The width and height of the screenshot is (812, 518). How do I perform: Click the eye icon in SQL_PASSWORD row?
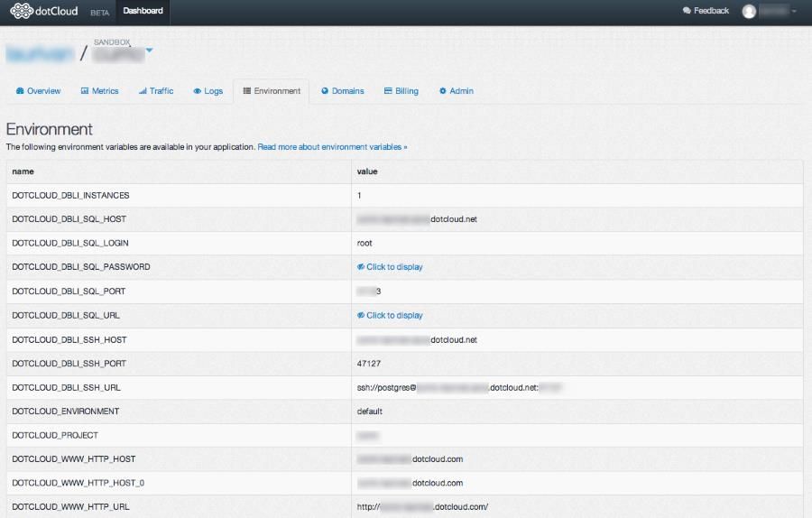tap(360, 267)
